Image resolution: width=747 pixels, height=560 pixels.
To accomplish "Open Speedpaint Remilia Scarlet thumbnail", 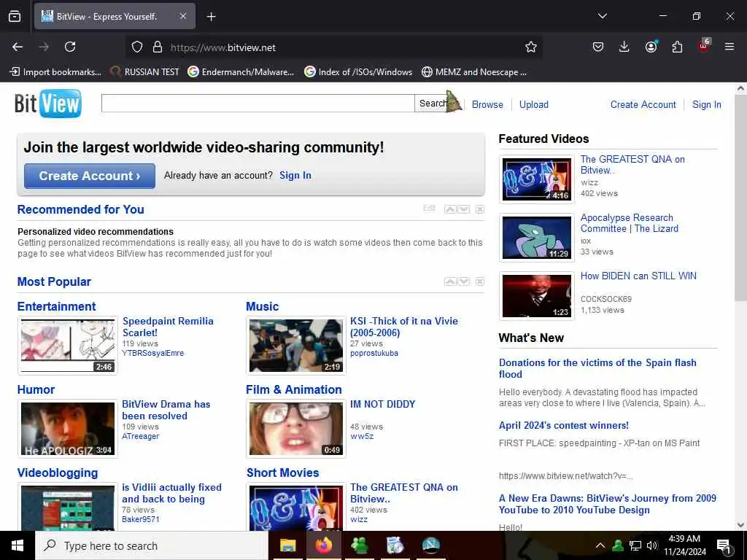I will [68, 346].
